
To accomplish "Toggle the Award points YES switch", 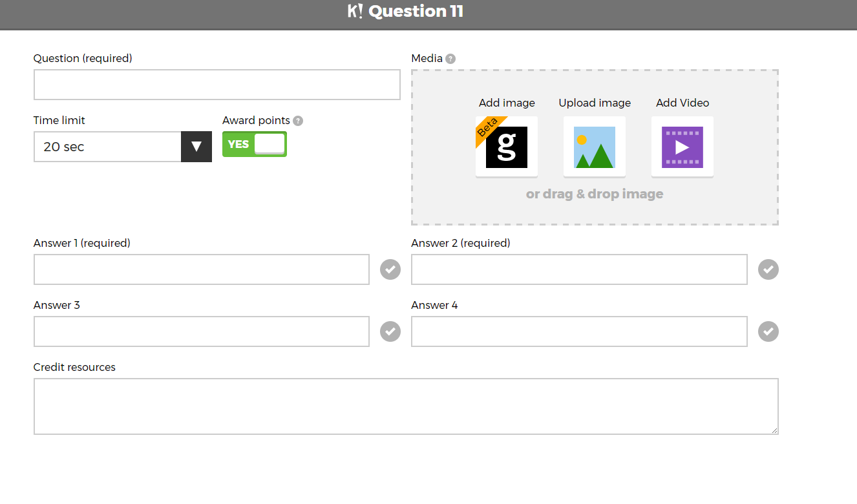I will [255, 144].
